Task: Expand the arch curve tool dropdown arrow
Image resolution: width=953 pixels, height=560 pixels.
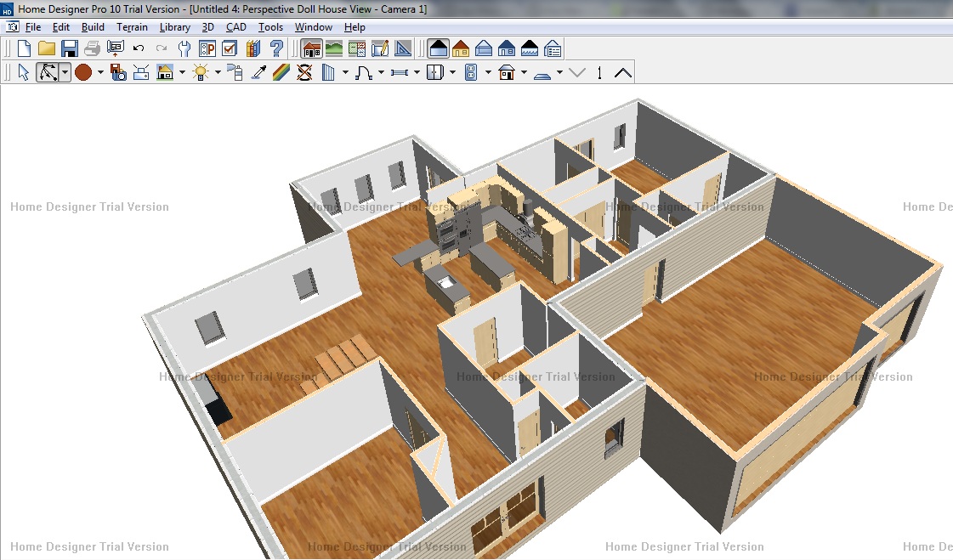Action: (381, 73)
